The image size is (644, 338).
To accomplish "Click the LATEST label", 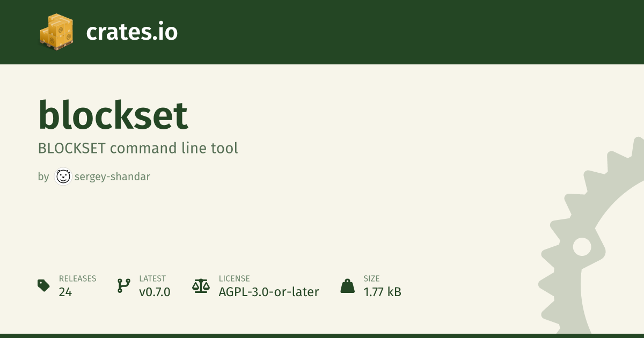I will click(152, 278).
